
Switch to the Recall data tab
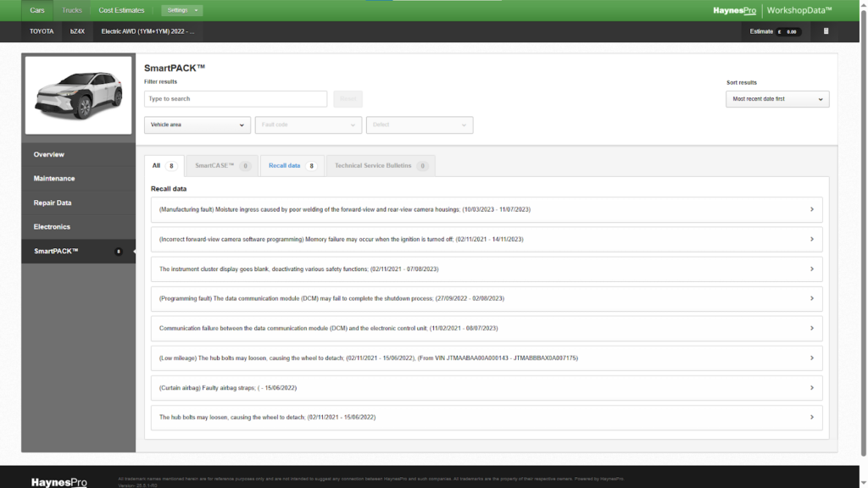292,166
